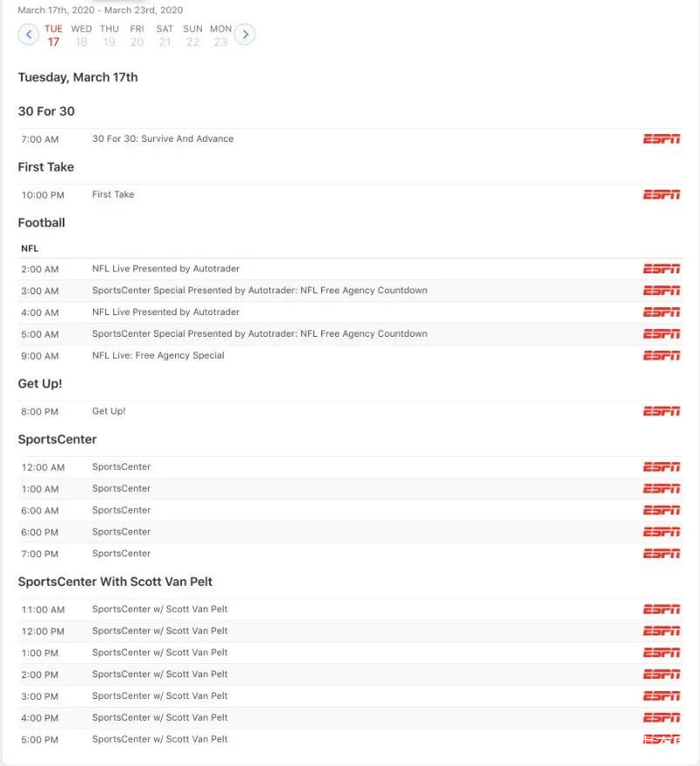Select the TUE 17 date tab
The height and width of the screenshot is (766, 700).
[x=54, y=36]
